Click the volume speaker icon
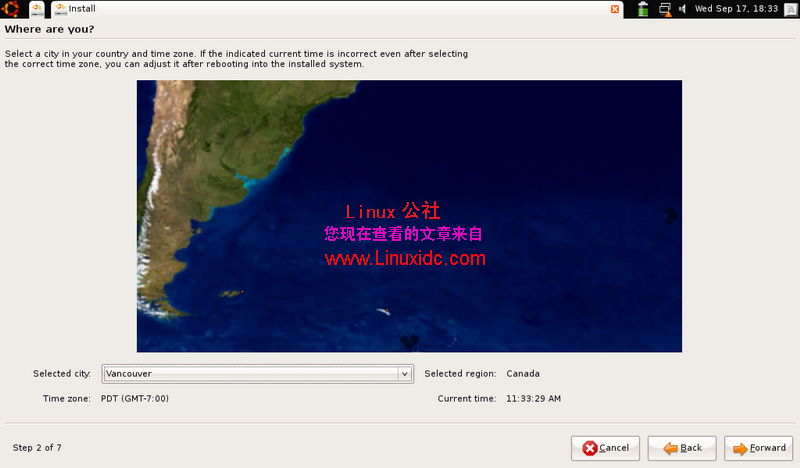 click(682, 9)
